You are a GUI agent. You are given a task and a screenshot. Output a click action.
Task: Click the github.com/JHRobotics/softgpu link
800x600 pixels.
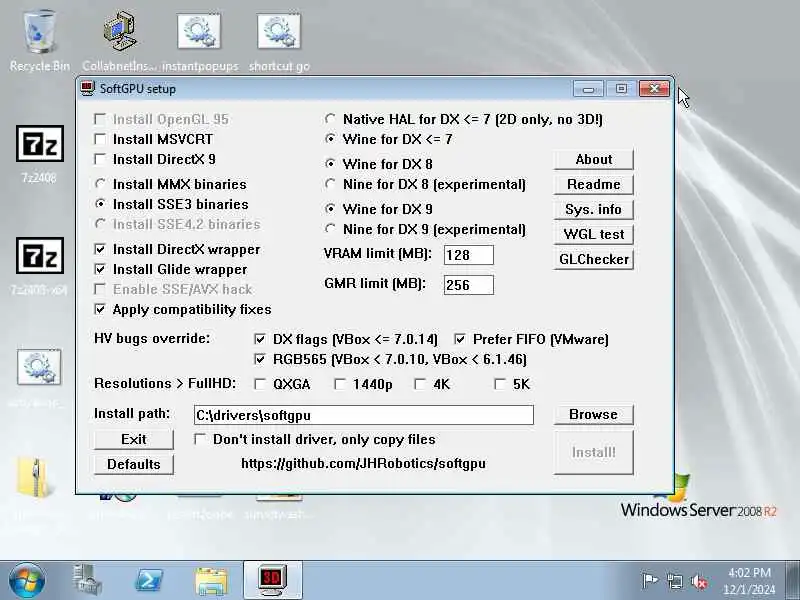click(x=363, y=463)
